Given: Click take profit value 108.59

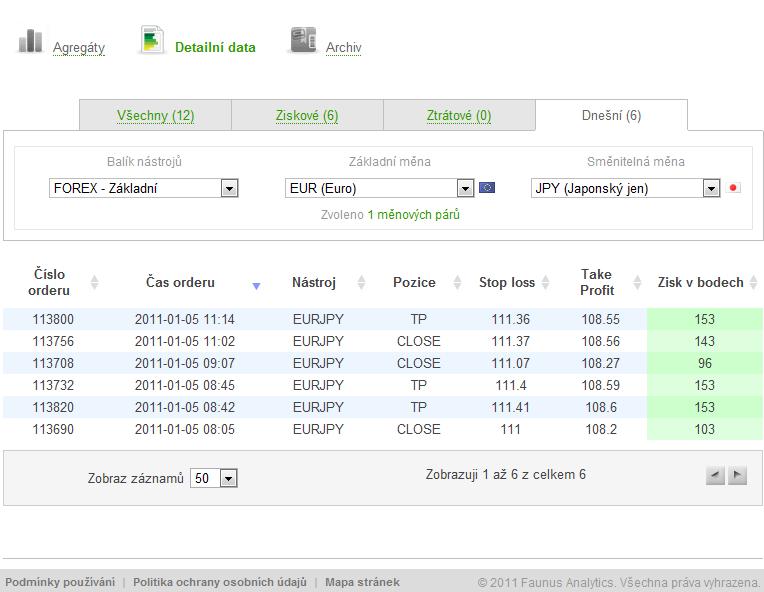Looking at the screenshot, I should coord(601,385).
